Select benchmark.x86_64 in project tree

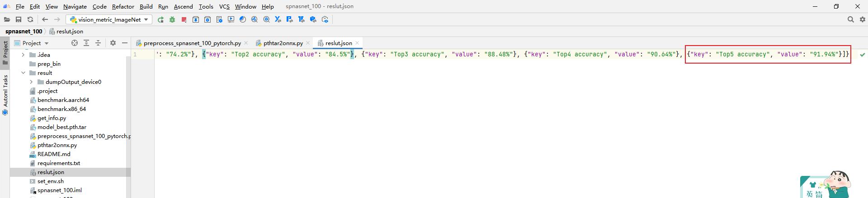tap(61, 109)
